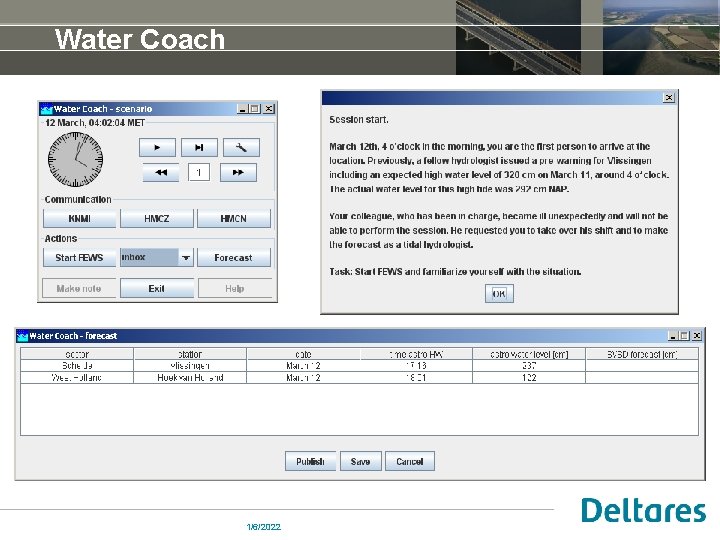The width and height of the screenshot is (720, 540).
Task: Expand the inbox dropdown arrow
Action: pyautogui.click(x=186, y=258)
